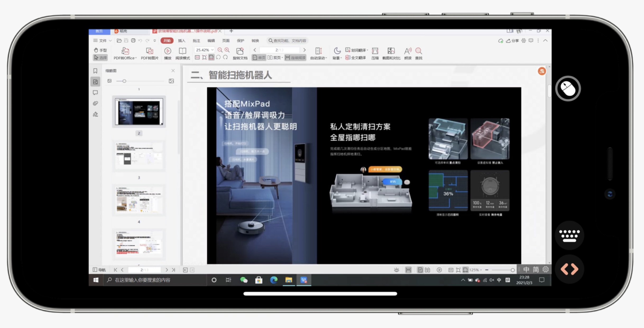Click the fit page icon in ribbon
Viewport: 644px width, 328px height.
pos(204,57)
